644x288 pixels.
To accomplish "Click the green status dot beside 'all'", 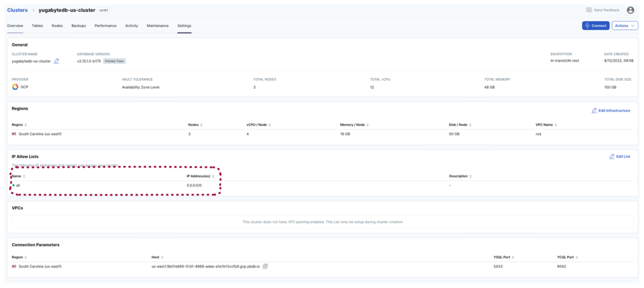I will [14, 185].
